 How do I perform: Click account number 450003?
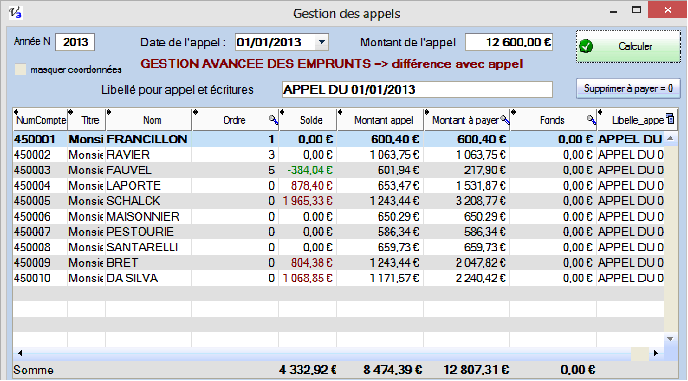click(x=32, y=170)
